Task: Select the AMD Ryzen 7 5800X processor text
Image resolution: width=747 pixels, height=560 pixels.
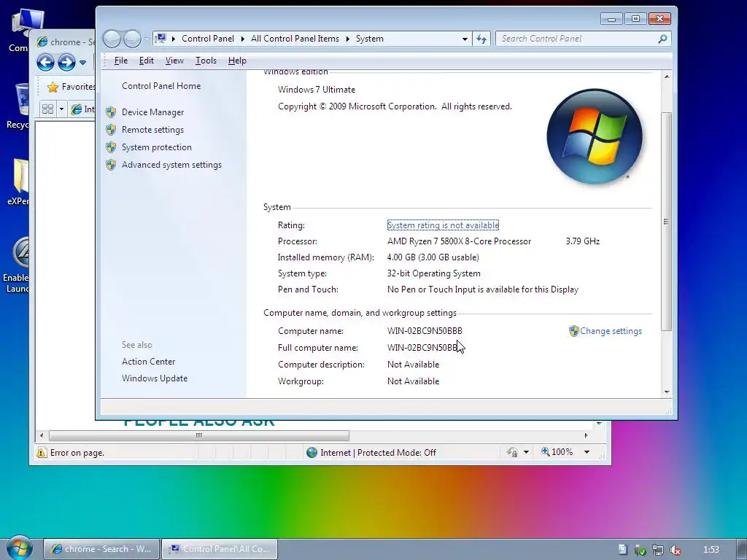Action: 459,241
